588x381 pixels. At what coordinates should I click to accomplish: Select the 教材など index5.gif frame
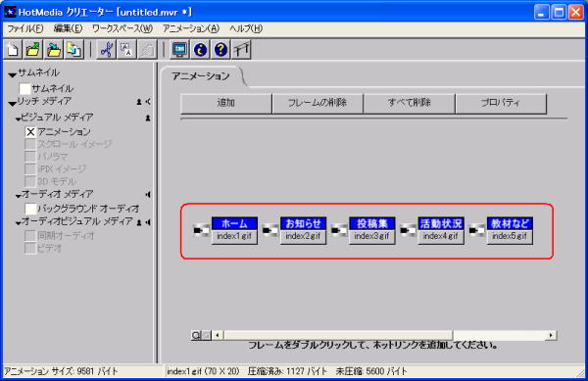[510, 230]
